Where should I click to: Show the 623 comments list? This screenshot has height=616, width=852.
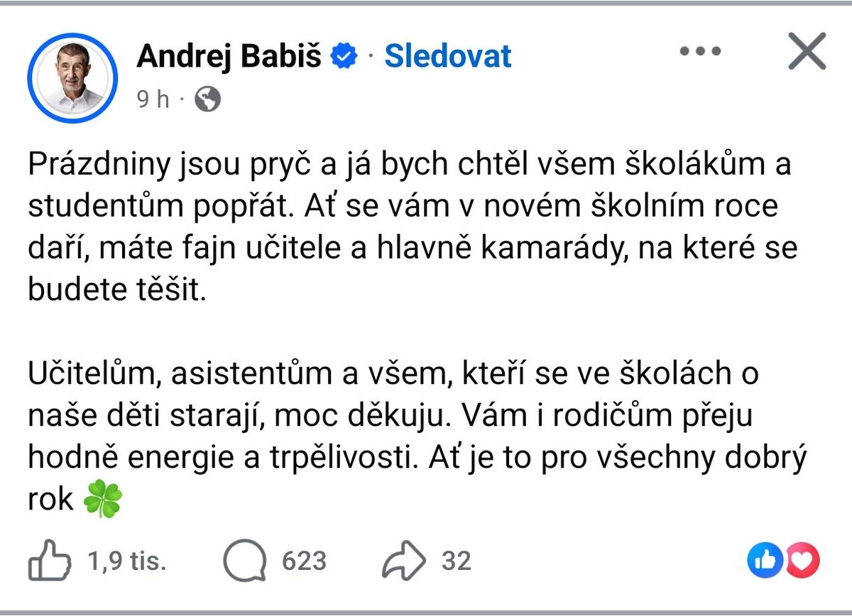point(304,561)
